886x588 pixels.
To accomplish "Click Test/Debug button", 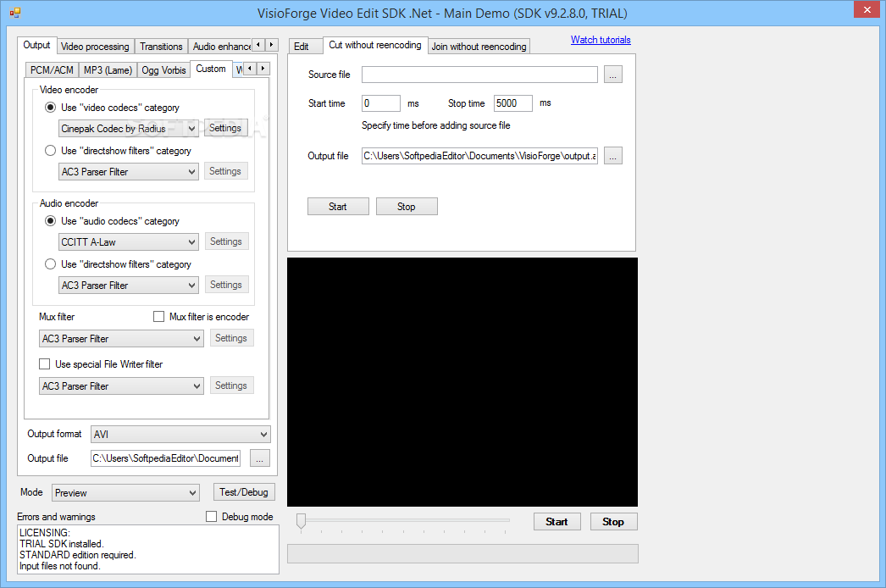I will point(244,492).
